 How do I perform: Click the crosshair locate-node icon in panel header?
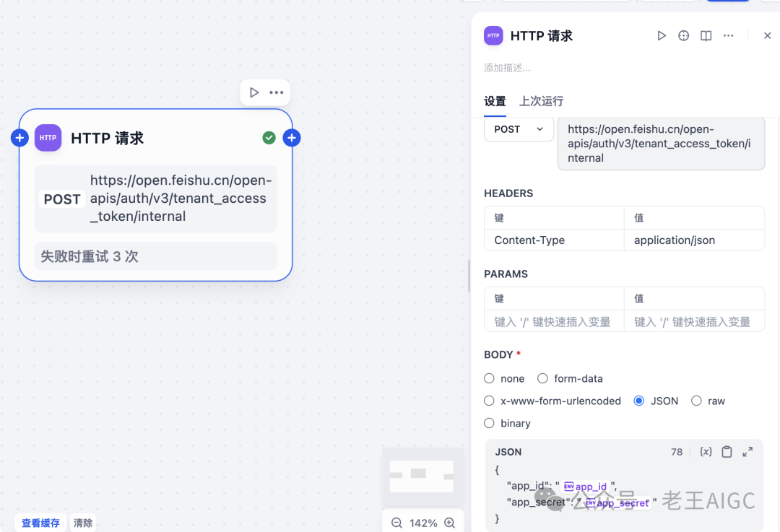pos(683,36)
